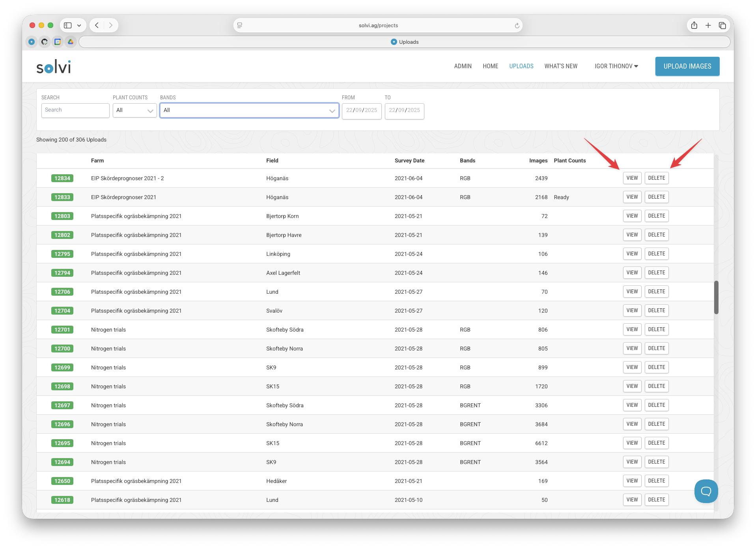Screen dimensions: 756x548
Task: View upload 12650 Hedåker
Action: (632, 481)
